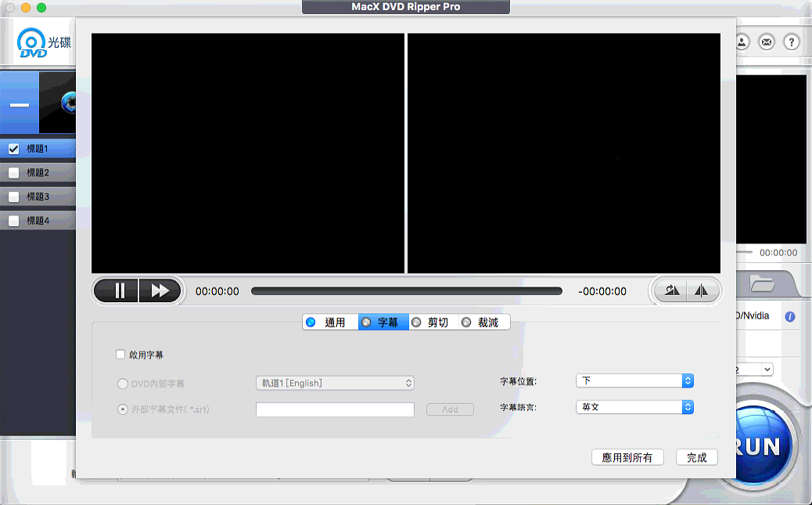The height and width of the screenshot is (505, 812).
Task: Click the Add subtitle file button
Action: coord(450,409)
